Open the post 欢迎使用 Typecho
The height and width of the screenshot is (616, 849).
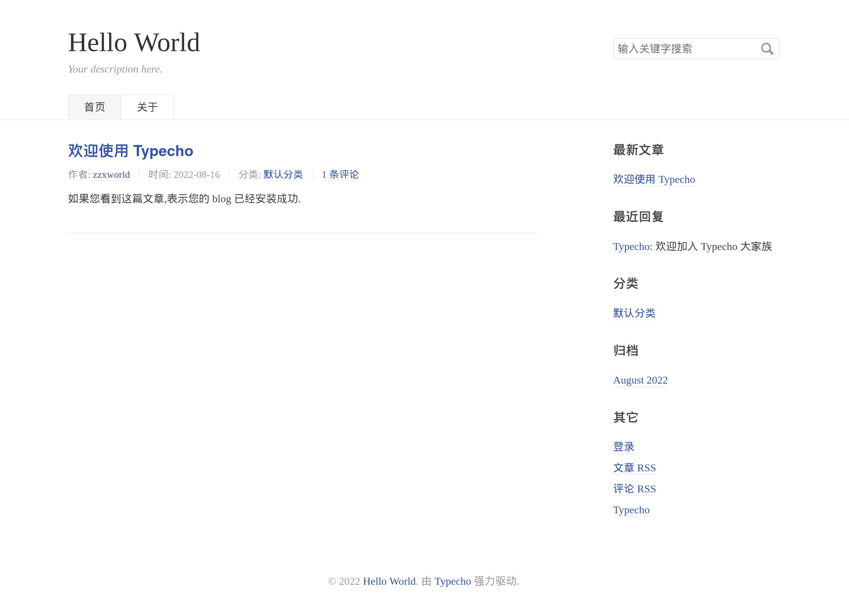pyautogui.click(x=130, y=151)
